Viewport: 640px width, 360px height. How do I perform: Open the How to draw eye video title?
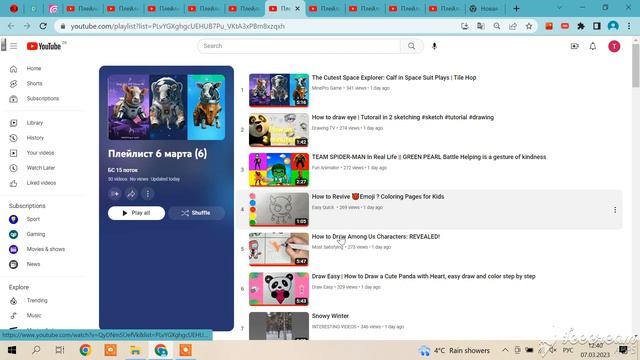point(402,117)
